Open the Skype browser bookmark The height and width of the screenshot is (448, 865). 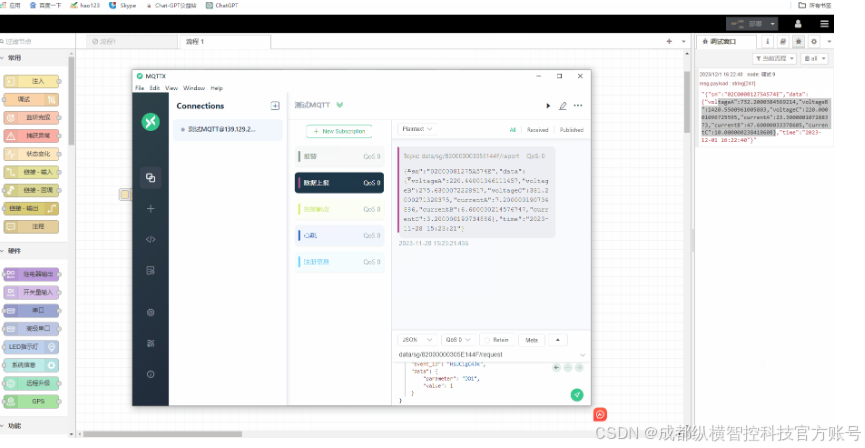coord(122,6)
